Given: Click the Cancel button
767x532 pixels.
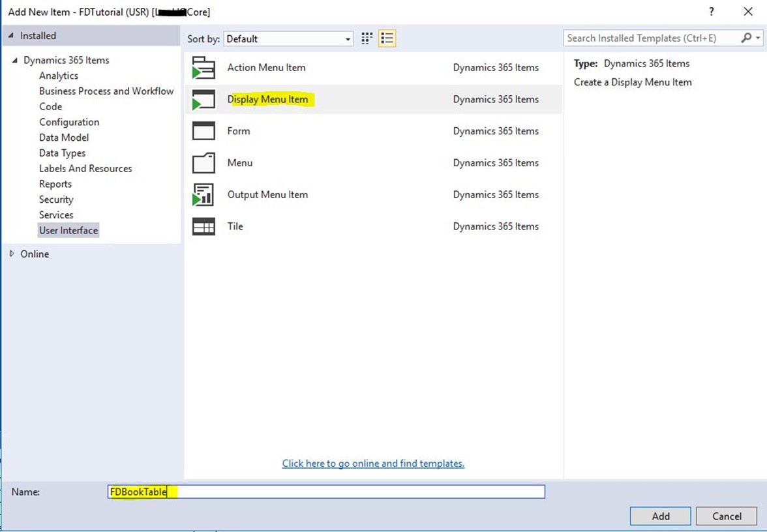Looking at the screenshot, I should coord(727,516).
